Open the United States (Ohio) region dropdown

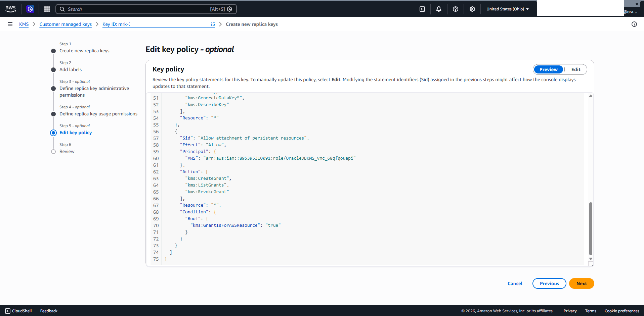pyautogui.click(x=508, y=9)
